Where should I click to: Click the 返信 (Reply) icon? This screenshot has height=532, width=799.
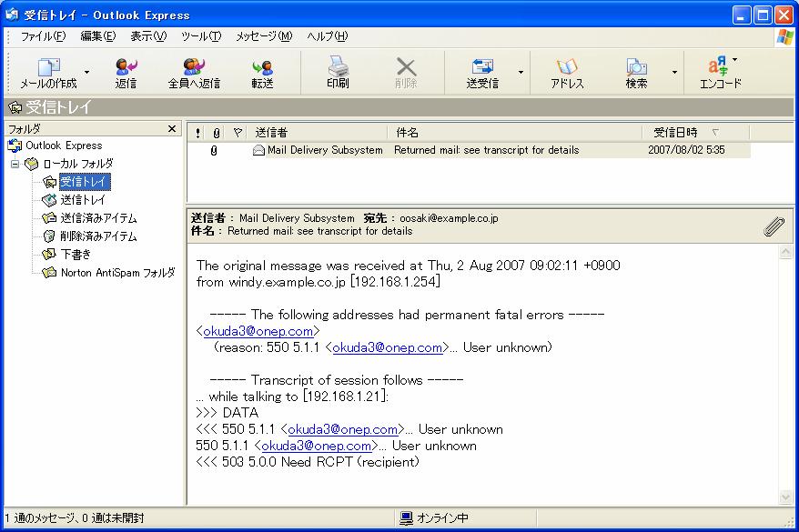[x=125, y=73]
